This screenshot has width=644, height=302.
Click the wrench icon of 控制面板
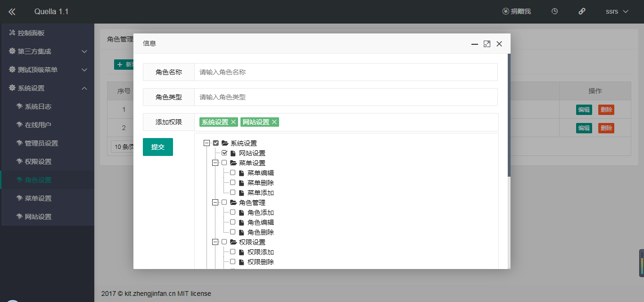click(x=12, y=33)
